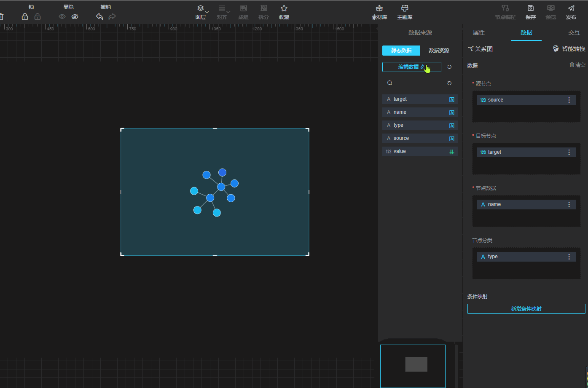Viewport: 588px width, 388px height.
Task: Open the 对齐 align dropdown
Action: (222, 13)
